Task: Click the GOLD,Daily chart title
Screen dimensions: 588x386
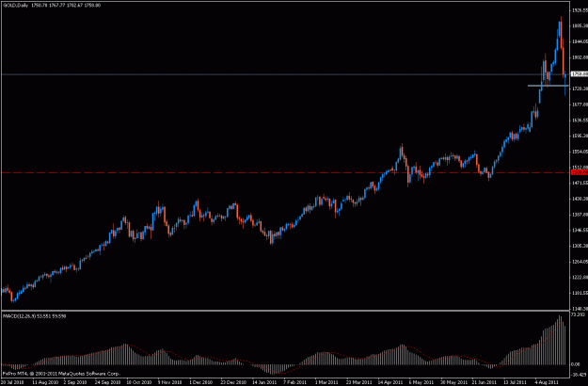Action: (x=15, y=6)
